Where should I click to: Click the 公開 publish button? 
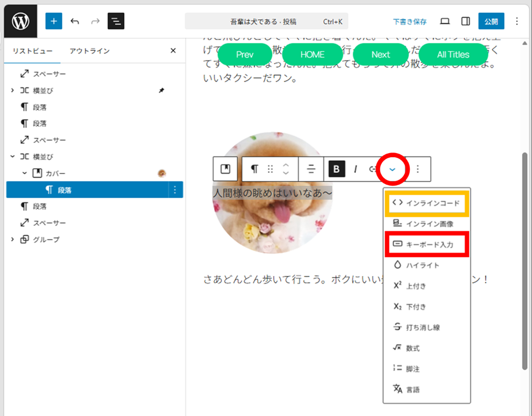click(491, 21)
